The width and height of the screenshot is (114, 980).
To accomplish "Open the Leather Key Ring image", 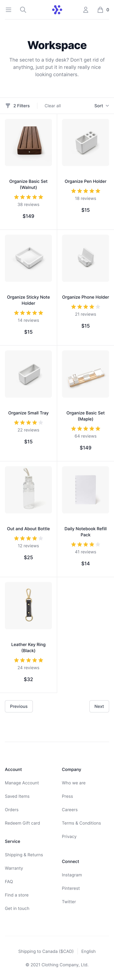I will coord(29,606).
